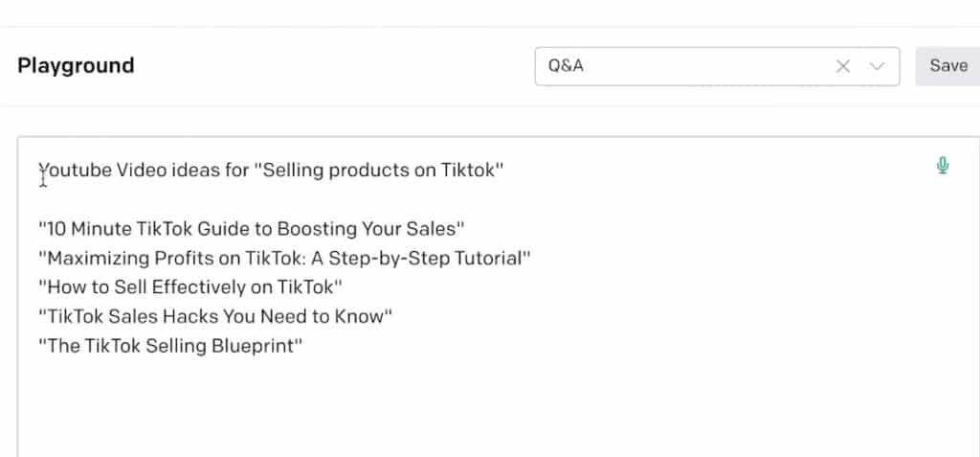Click the green microphone icon
This screenshot has height=457, width=980.
(x=943, y=166)
